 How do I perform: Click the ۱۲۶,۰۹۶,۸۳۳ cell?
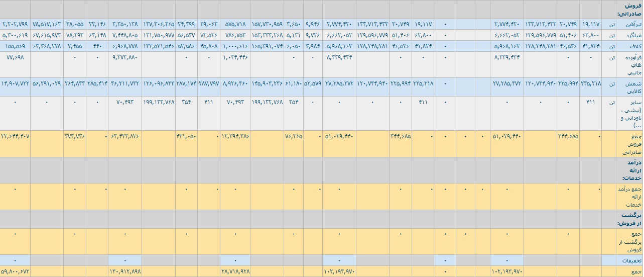[159, 83]
